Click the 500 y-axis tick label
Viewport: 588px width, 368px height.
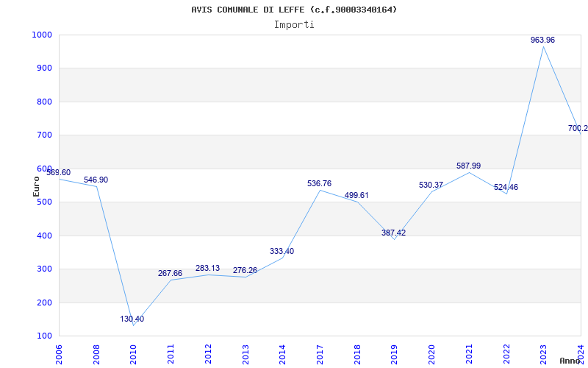click(44, 202)
